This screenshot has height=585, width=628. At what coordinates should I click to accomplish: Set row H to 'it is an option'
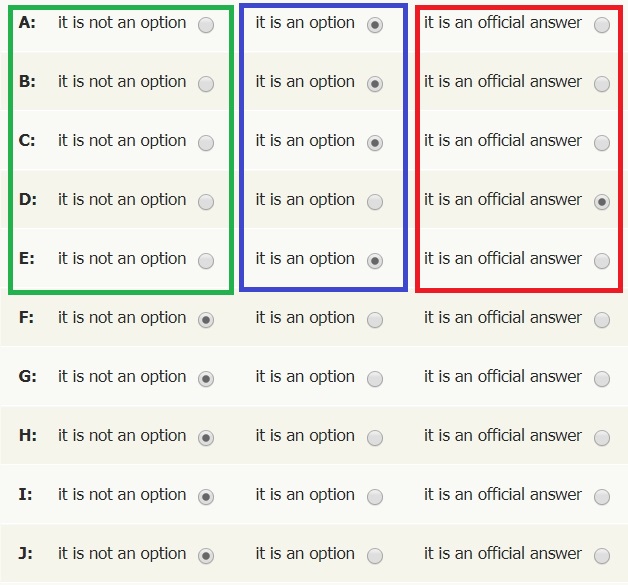click(x=375, y=439)
